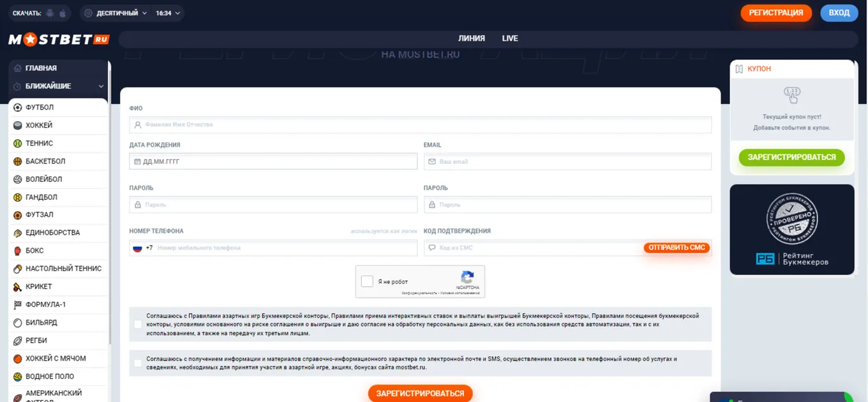Accept the betting rules agreement checkbox
This screenshot has width=868, height=402.
(x=138, y=324)
